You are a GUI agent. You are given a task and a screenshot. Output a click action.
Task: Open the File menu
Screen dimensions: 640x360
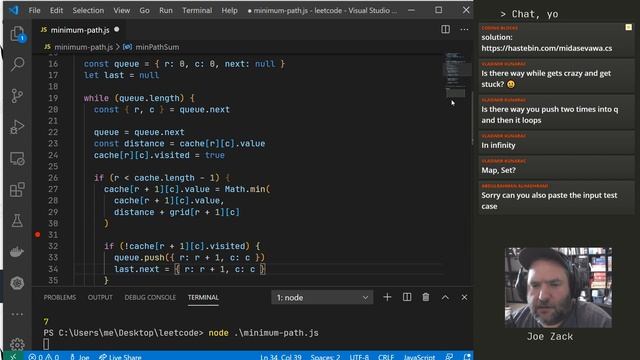pos(34,10)
